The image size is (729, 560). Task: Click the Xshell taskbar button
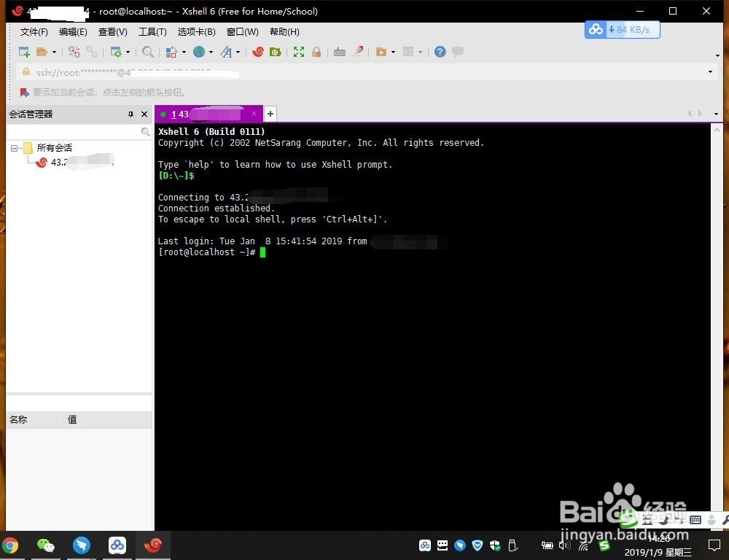153,545
